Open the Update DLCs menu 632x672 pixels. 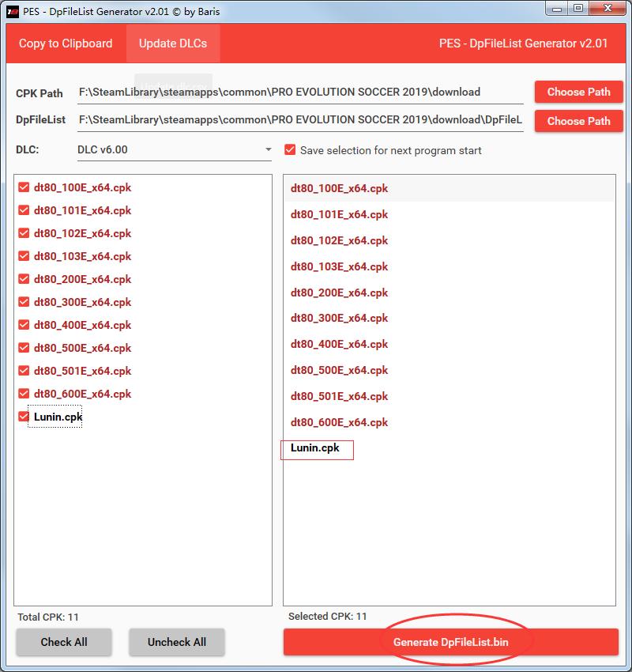click(173, 43)
